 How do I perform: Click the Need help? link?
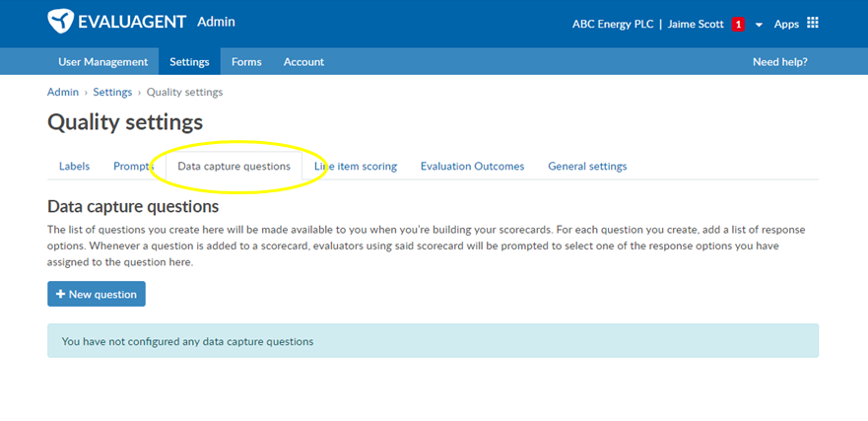[779, 61]
